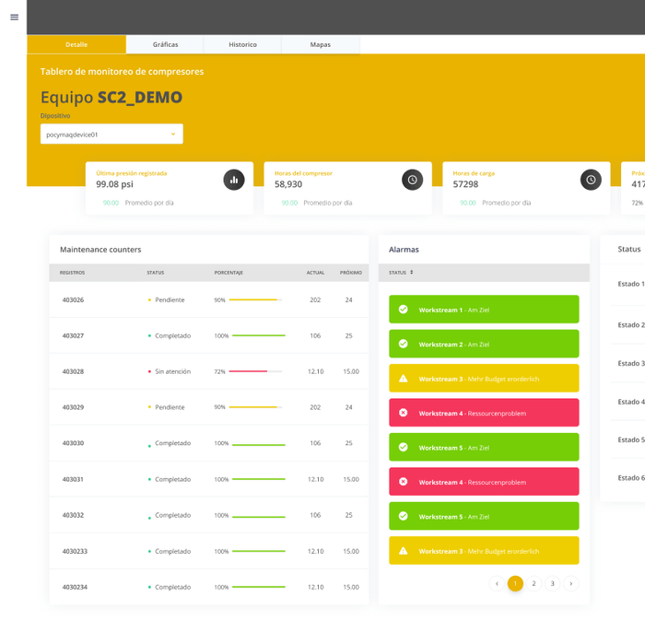
Task: Sort alarms by the STATUS sort arrows
Action: pos(411,272)
